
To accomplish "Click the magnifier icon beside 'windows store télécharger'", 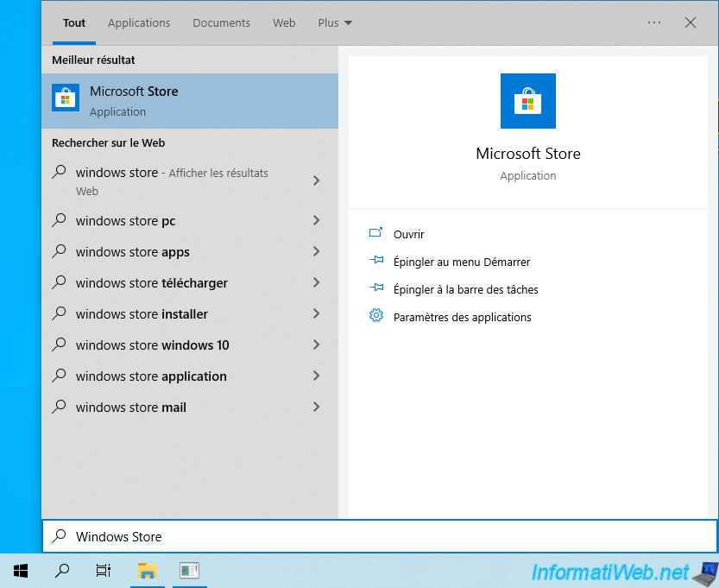I will click(x=60, y=282).
